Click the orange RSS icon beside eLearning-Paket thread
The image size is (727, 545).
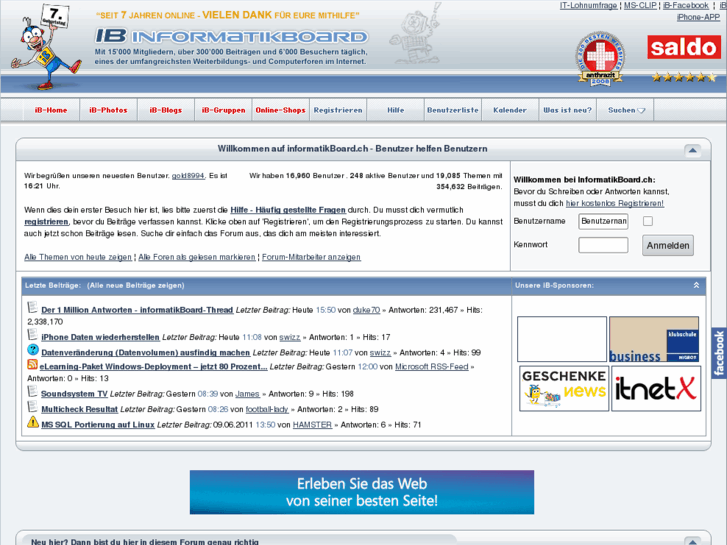[x=32, y=364]
